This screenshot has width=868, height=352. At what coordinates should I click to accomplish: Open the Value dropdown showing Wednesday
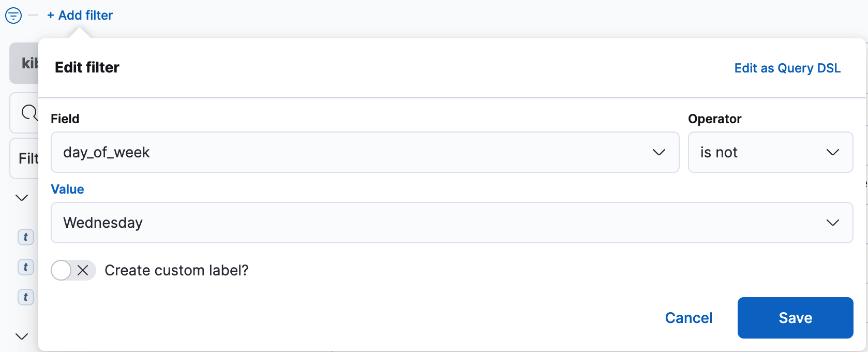[832, 223]
